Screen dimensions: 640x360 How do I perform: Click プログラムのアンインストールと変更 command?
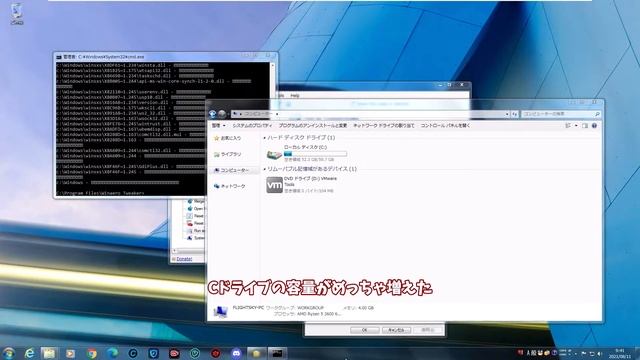(313, 126)
